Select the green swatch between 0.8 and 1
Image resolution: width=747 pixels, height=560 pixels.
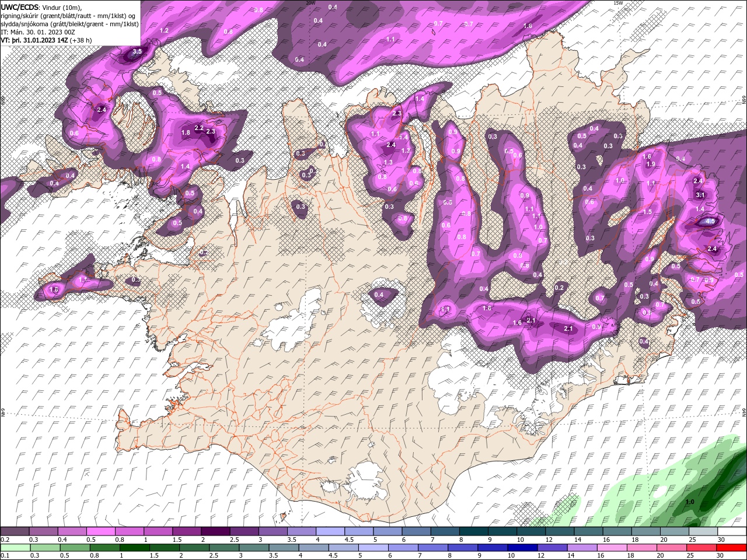pos(105,547)
